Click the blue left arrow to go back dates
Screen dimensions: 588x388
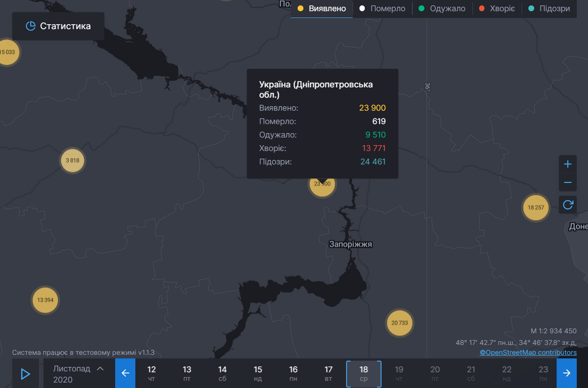[125, 373]
